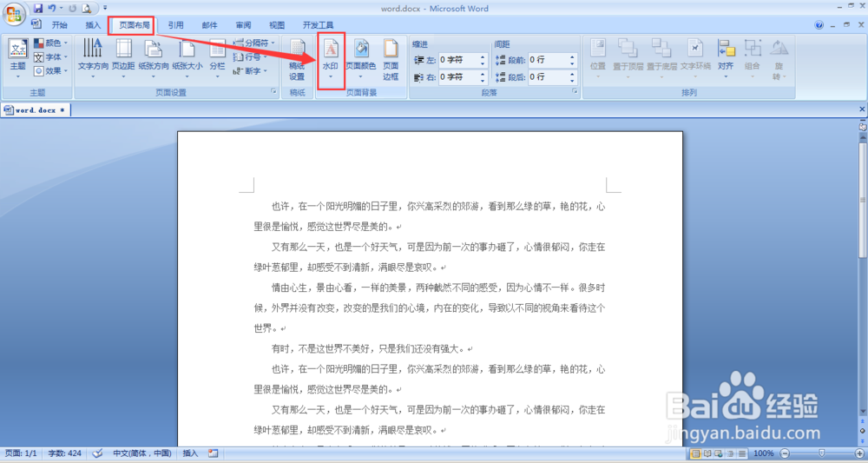868x463 pixels.
Task: Click the round Office button
Action: click(14, 13)
